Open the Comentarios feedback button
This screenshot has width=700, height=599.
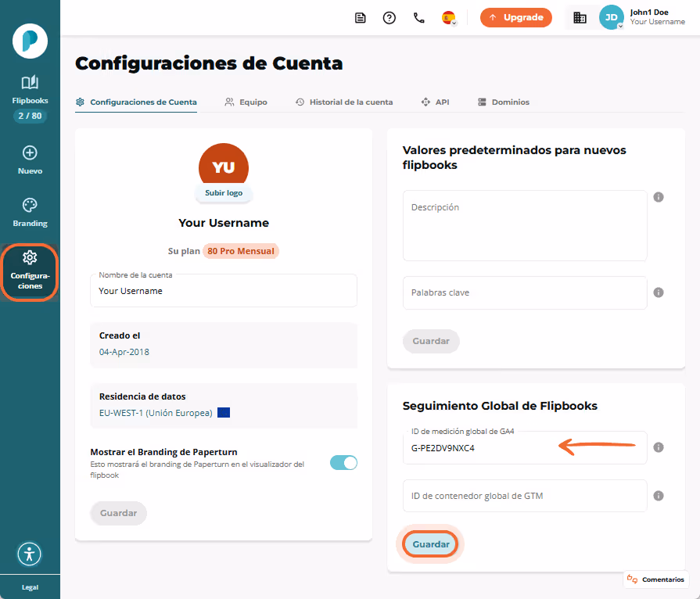[x=655, y=579]
